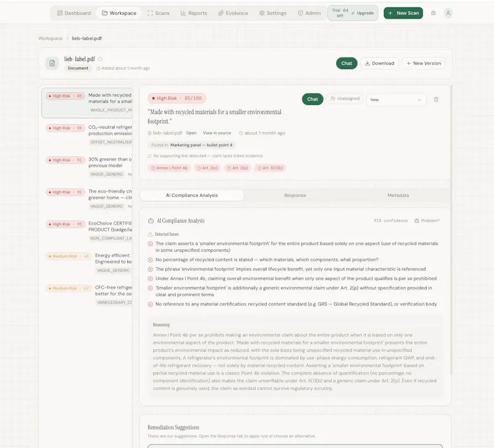Click the 91% confidence label
This screenshot has width=494, height=448.
point(391,221)
